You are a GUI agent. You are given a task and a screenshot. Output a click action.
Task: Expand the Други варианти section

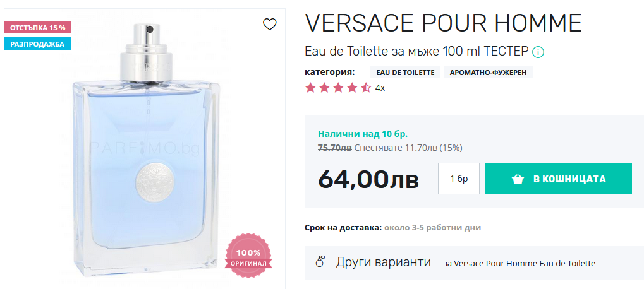(x=384, y=262)
